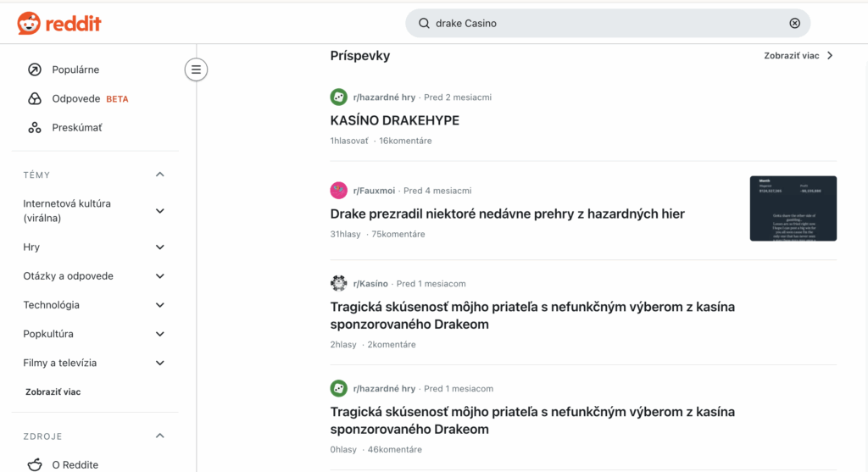Click Zobraziť viac under topics
This screenshot has width=868, height=472.
(x=53, y=392)
